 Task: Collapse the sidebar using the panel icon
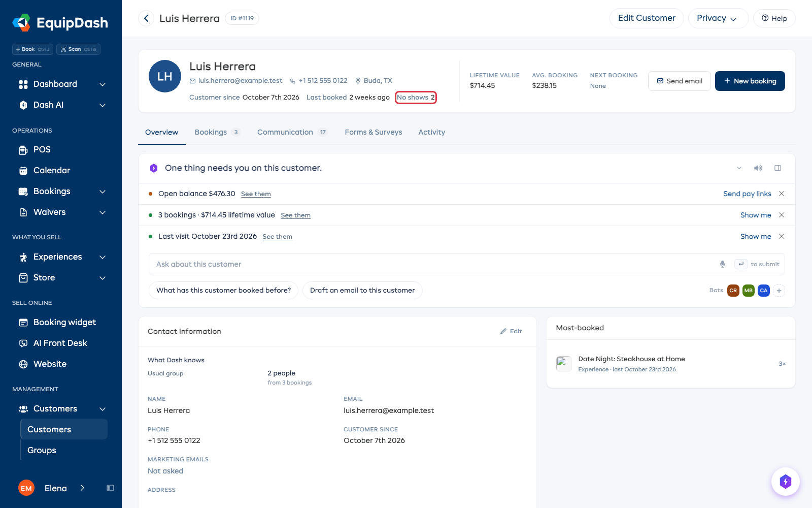coord(110,488)
